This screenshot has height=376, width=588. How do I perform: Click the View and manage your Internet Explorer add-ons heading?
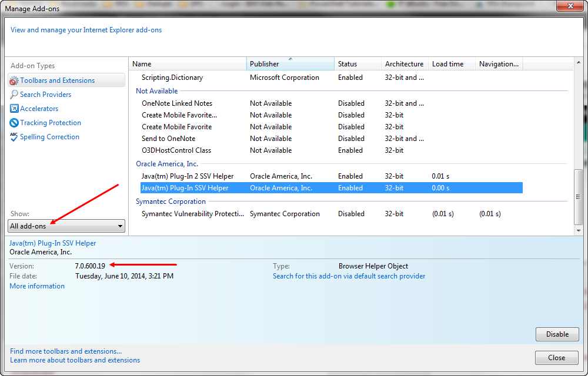(86, 30)
